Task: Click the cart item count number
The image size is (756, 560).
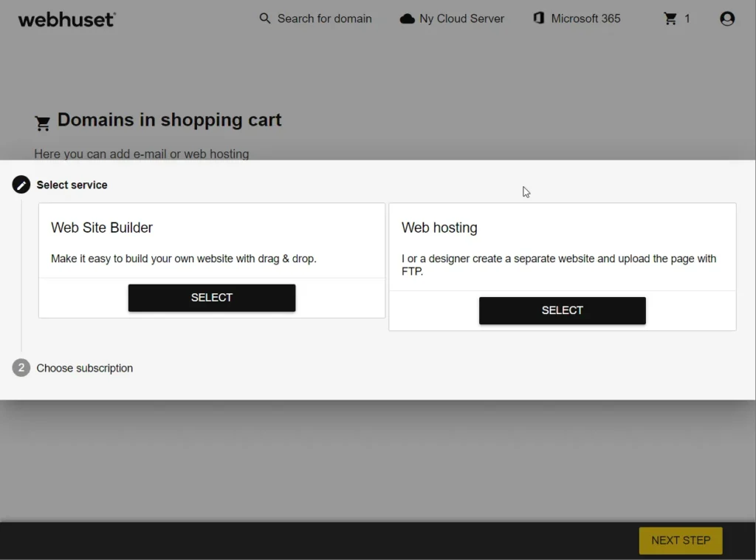Action: tap(687, 18)
